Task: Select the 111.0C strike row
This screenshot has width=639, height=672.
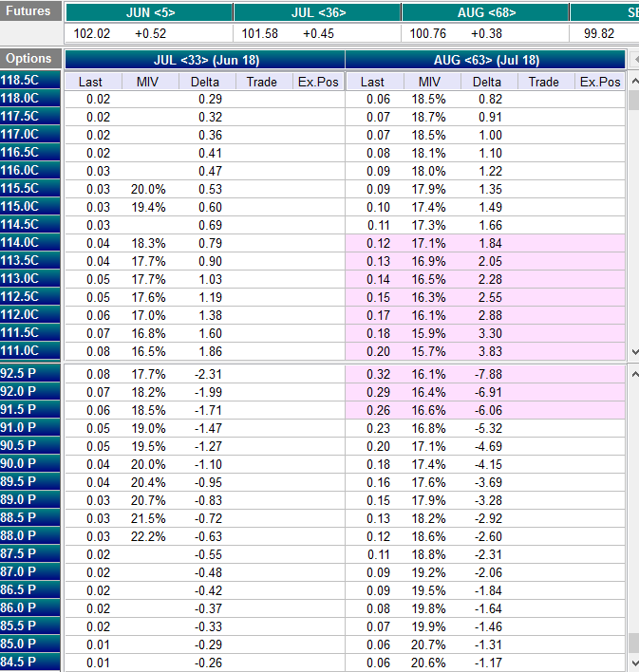Action: [30, 350]
